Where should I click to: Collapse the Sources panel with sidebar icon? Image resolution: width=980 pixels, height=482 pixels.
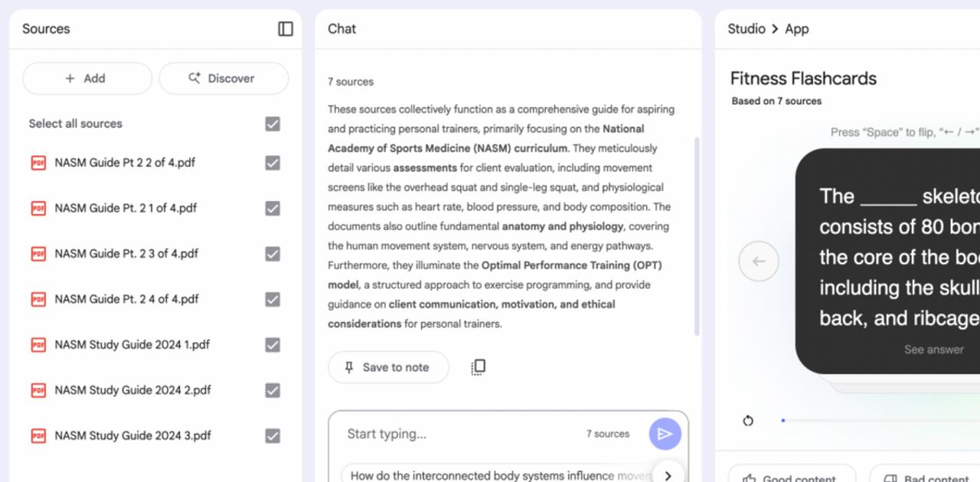click(286, 29)
